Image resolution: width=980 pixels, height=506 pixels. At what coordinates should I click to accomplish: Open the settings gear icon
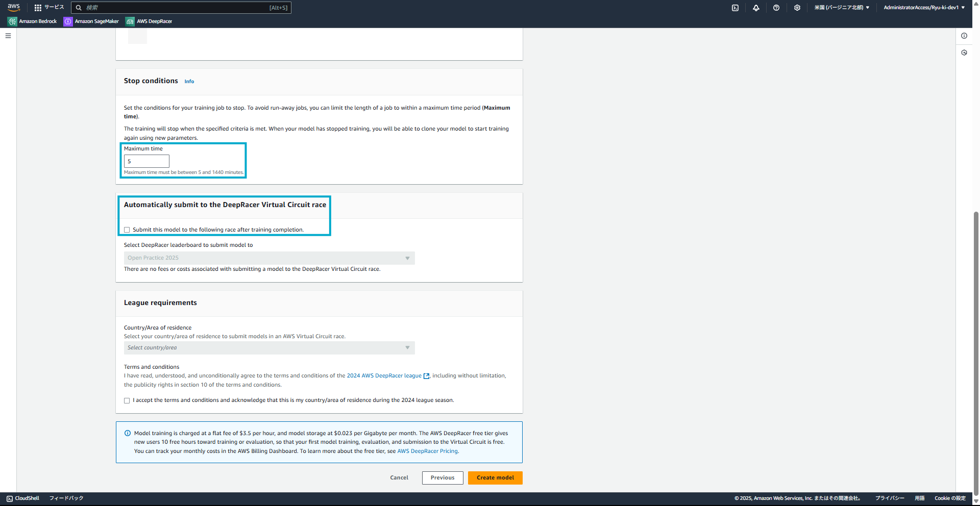tap(797, 8)
